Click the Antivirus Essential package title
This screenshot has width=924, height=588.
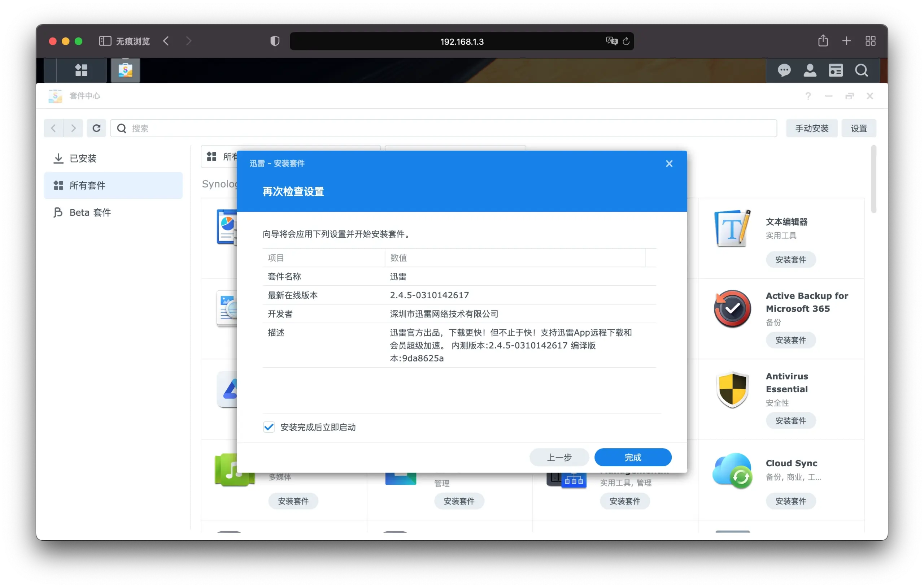787,382
